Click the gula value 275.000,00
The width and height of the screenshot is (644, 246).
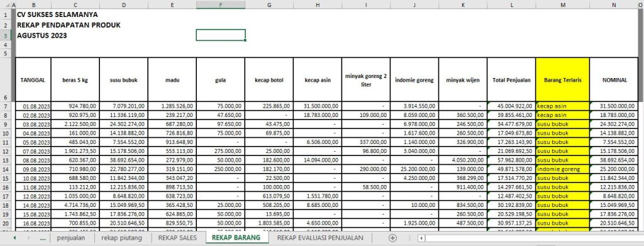[221, 151]
